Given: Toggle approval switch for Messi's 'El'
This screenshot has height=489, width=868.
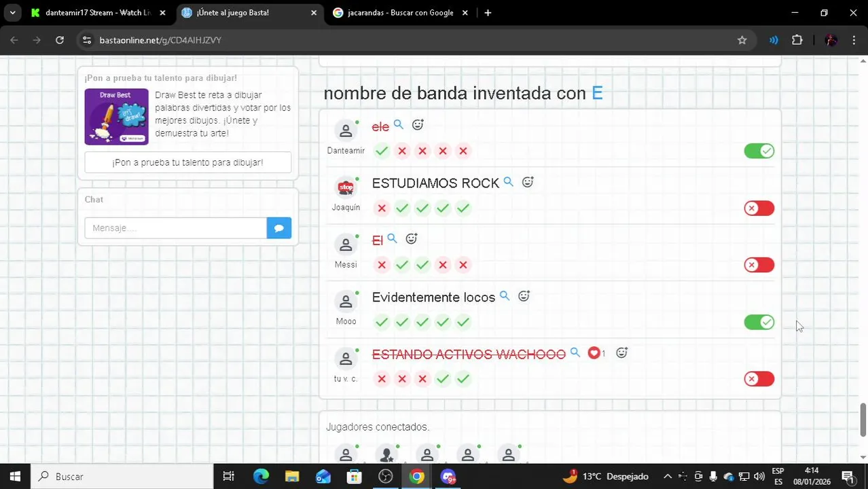Looking at the screenshot, I should tap(759, 265).
